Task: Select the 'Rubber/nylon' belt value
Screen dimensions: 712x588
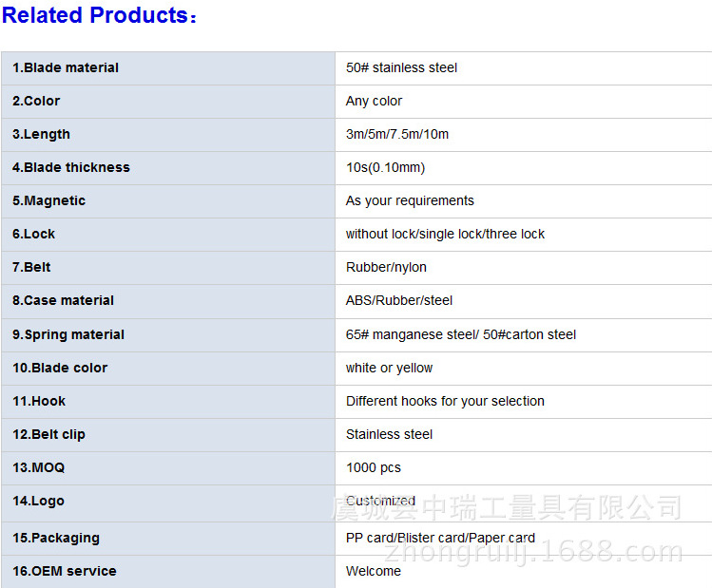Action: [x=386, y=267]
